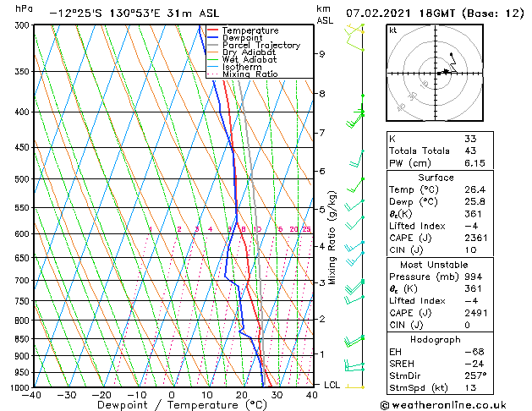Click the -40 temperature axis tick label
This screenshot has height=411, width=532.
click(31, 396)
